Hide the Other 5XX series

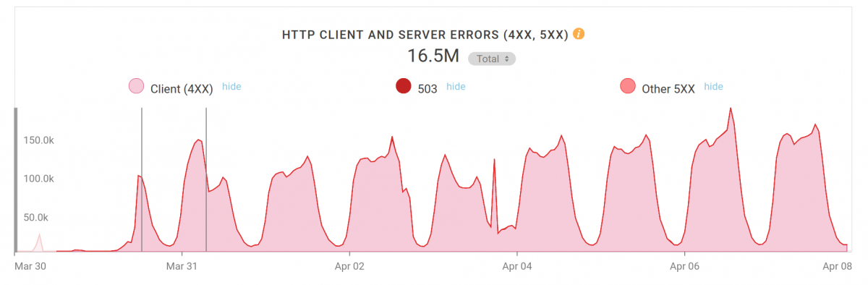click(x=713, y=86)
